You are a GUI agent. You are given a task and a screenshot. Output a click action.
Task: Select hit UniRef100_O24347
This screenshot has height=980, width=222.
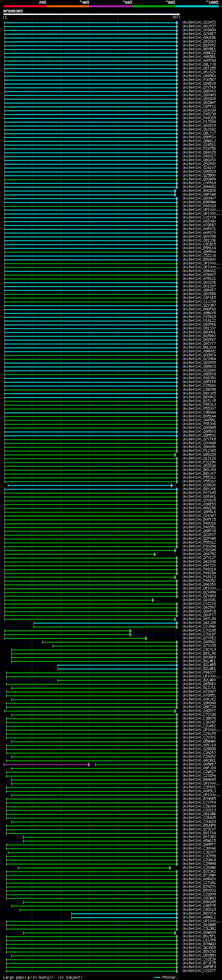[x=199, y=516]
